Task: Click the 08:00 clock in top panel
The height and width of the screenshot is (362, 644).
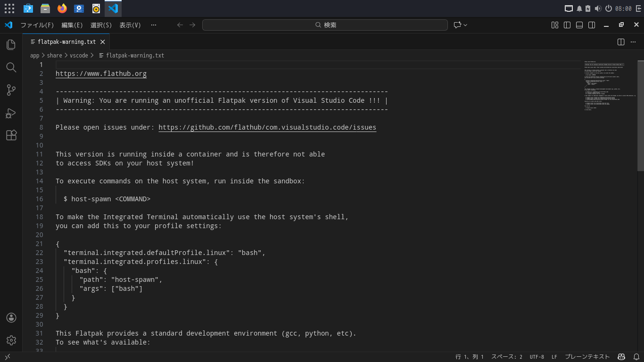Action: (623, 8)
